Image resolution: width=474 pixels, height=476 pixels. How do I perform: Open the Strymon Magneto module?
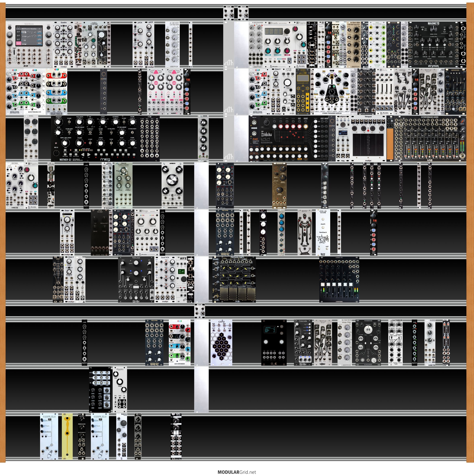click(x=434, y=45)
